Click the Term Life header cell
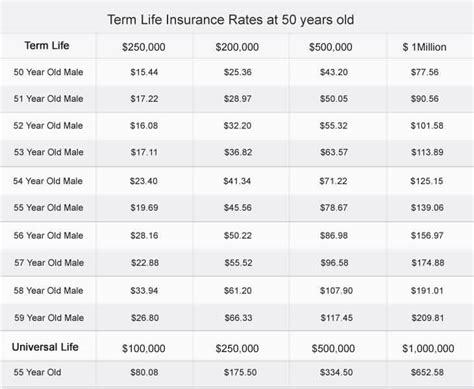The image size is (474, 389). (x=47, y=45)
